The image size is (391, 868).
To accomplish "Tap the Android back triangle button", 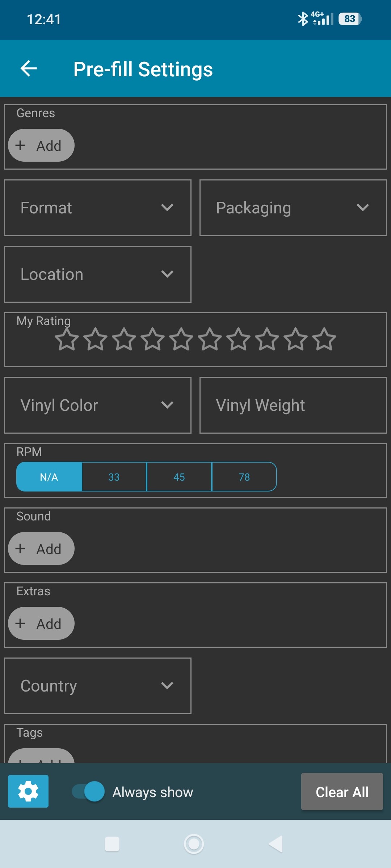I will click(276, 844).
